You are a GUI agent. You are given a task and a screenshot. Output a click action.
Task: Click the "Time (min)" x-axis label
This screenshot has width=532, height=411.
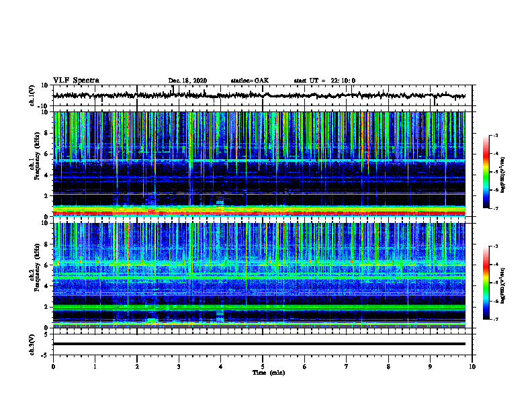click(x=269, y=373)
